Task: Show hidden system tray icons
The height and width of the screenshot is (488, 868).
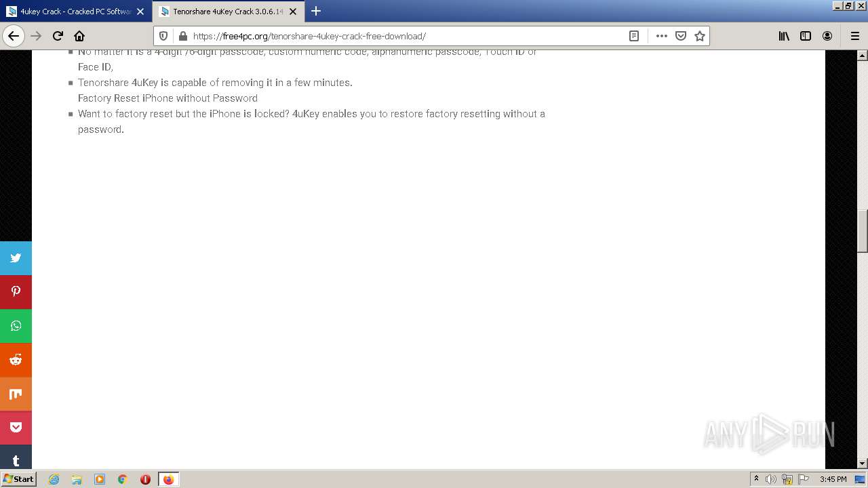Action: pyautogui.click(x=756, y=479)
